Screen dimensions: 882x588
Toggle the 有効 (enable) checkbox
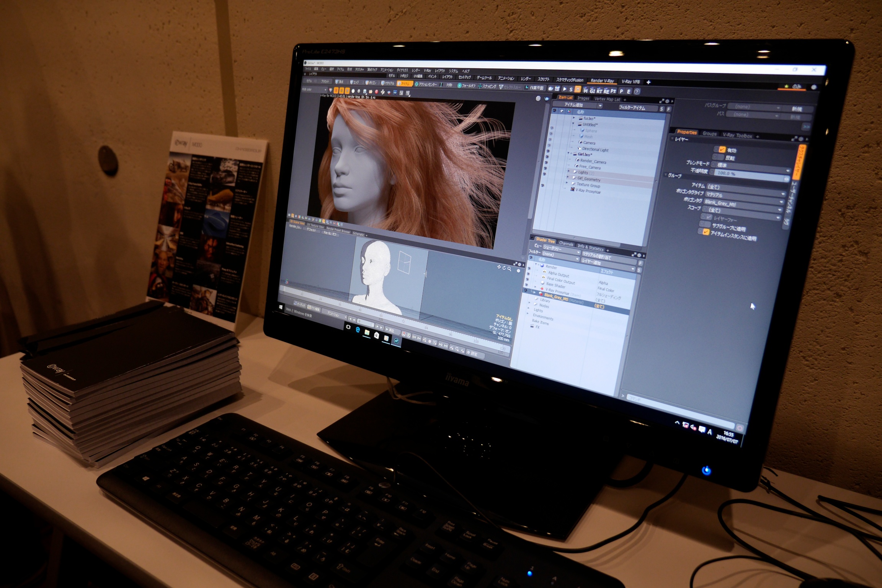[722, 150]
